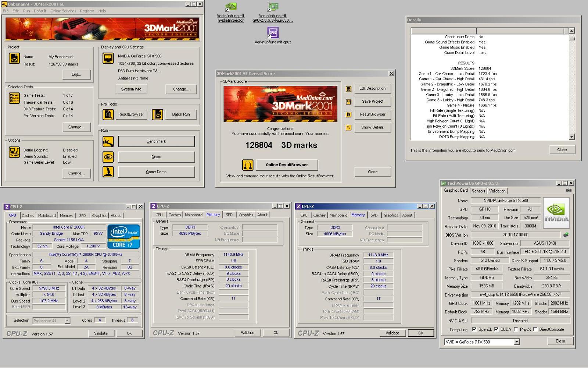
Task: Open the About tab in the right CPU-Z
Action: (407, 215)
